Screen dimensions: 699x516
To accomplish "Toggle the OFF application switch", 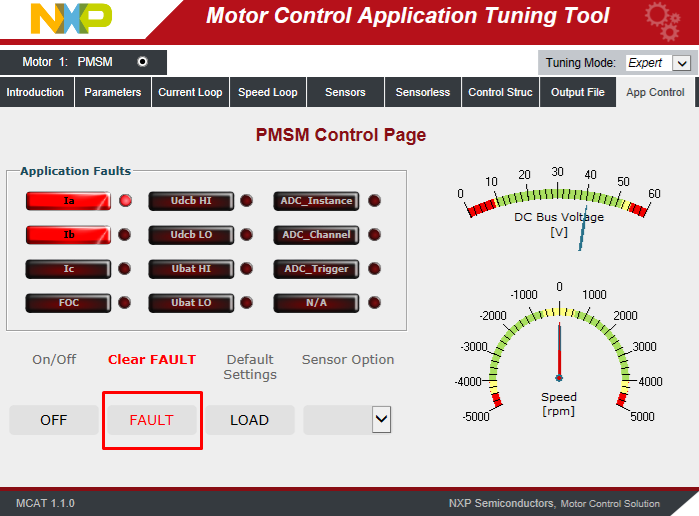I will coord(53,420).
